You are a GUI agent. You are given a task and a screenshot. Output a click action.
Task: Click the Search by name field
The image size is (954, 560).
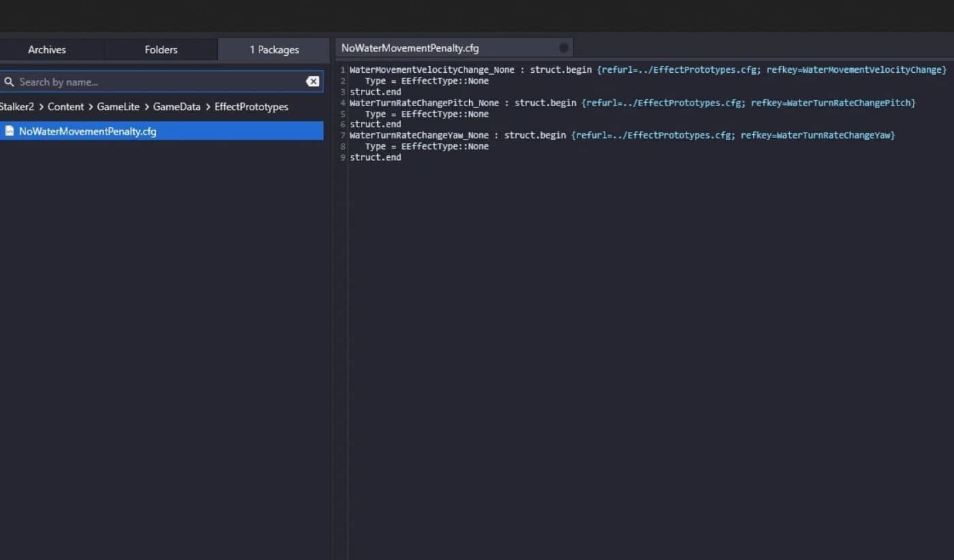157,82
